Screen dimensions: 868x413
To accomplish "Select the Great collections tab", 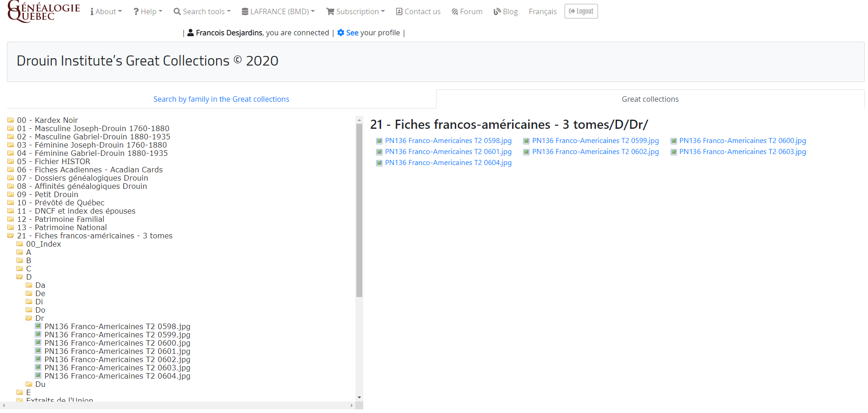I will 650,99.
